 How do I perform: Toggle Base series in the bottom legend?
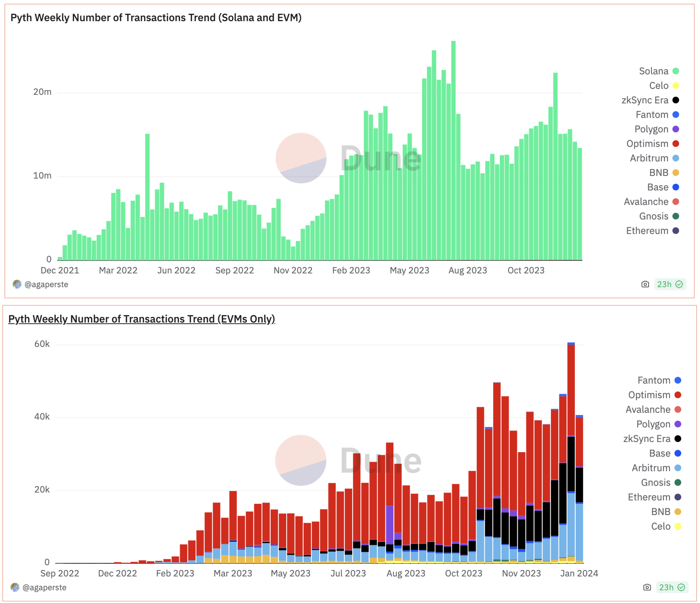click(x=660, y=453)
